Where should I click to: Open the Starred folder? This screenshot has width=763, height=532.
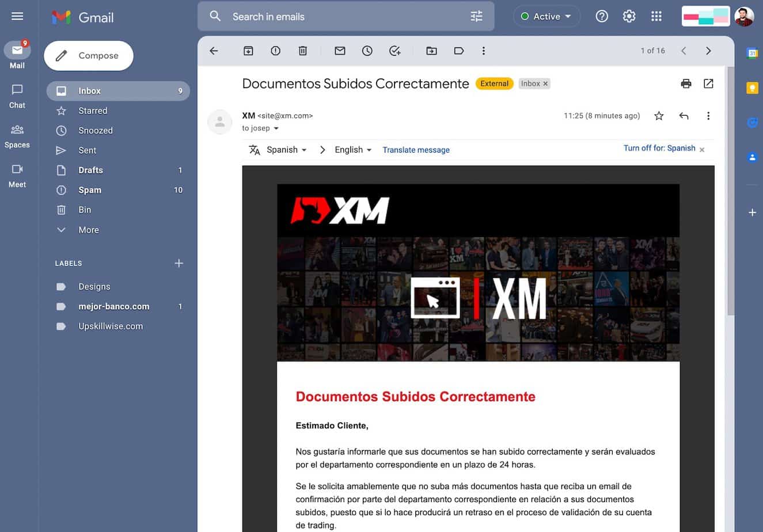point(118,111)
